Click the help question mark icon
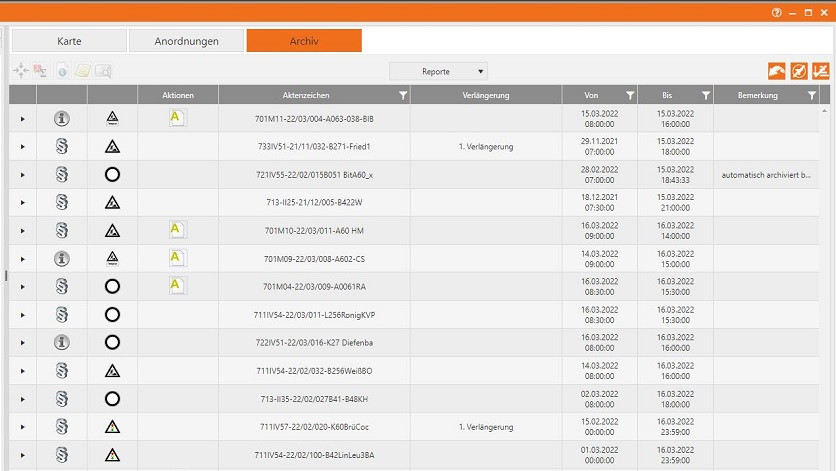The height and width of the screenshot is (471, 836). (x=775, y=12)
